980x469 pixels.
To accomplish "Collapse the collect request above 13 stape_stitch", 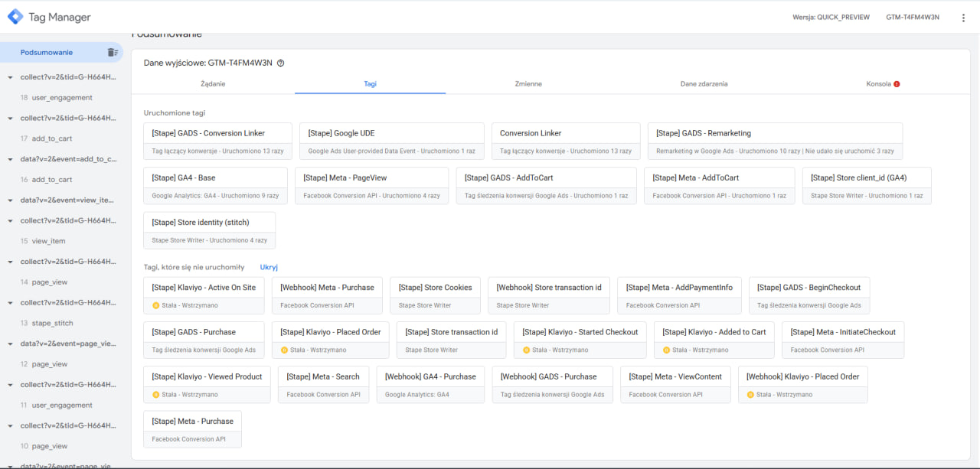I will coord(10,303).
